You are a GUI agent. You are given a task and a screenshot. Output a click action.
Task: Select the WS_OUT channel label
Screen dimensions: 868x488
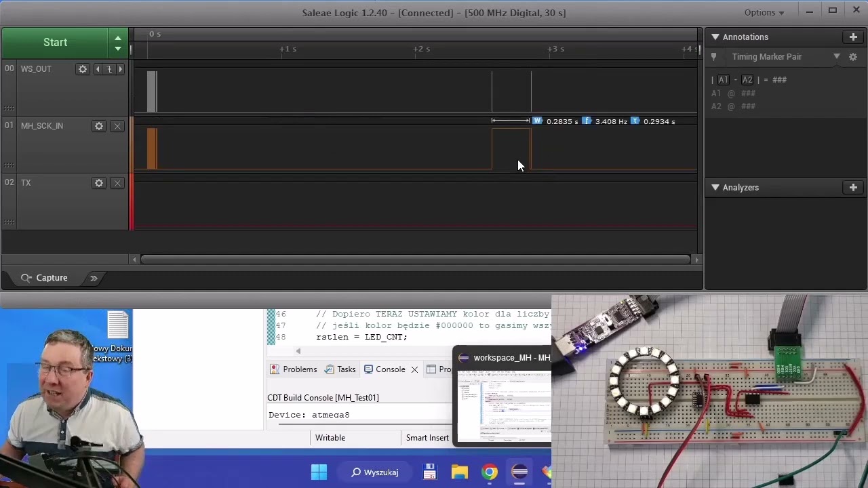click(x=36, y=69)
